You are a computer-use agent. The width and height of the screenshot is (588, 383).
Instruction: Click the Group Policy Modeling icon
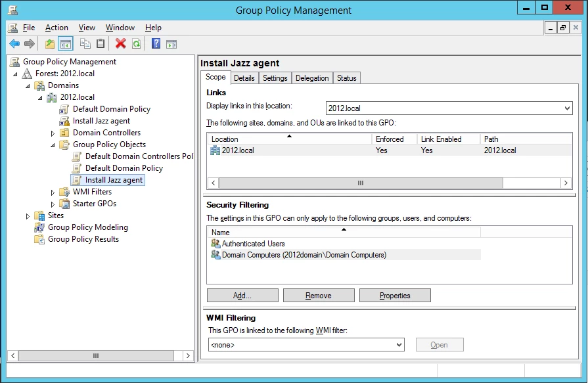coord(39,227)
